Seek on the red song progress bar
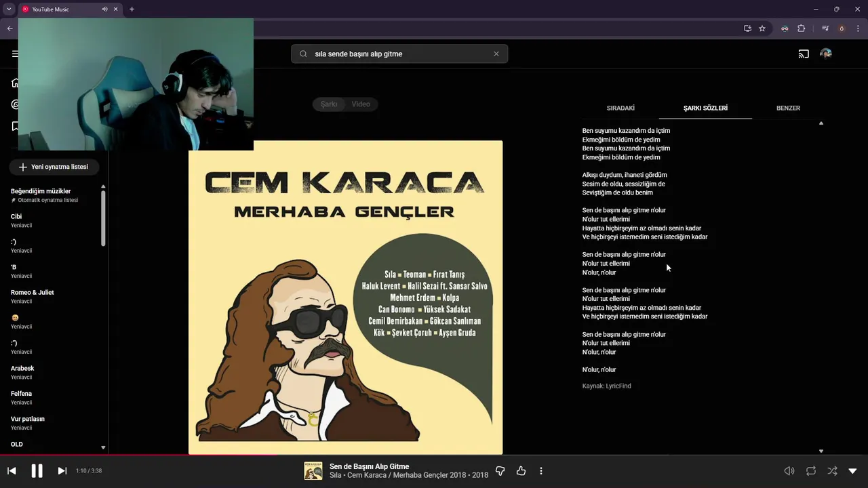 point(434,455)
